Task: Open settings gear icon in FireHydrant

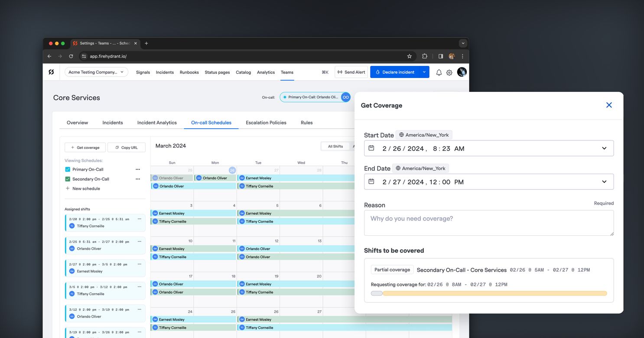Action: (449, 72)
